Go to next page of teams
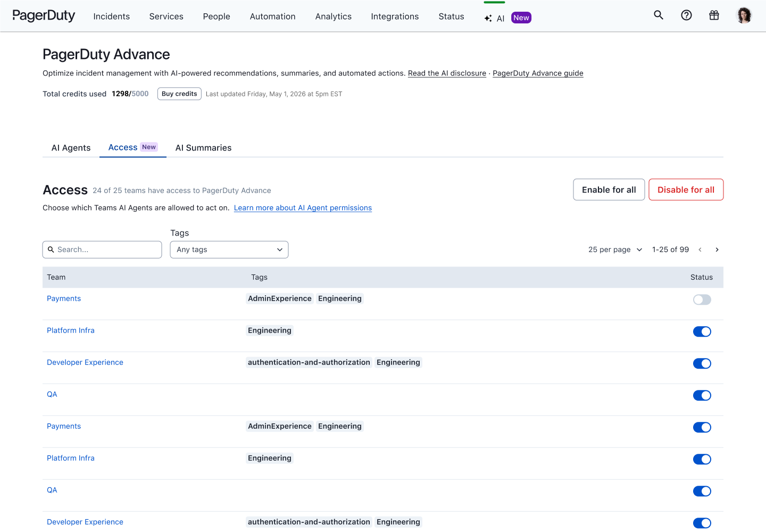 [x=717, y=250]
